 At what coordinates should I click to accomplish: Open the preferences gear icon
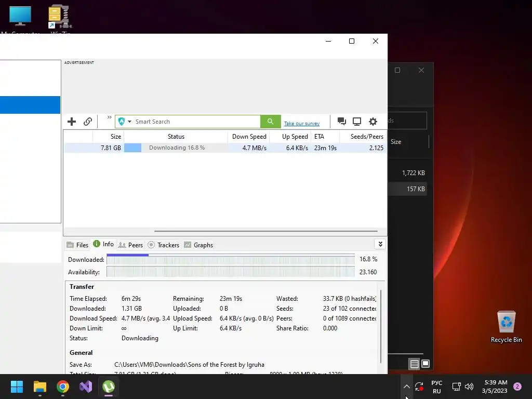pyautogui.click(x=373, y=121)
